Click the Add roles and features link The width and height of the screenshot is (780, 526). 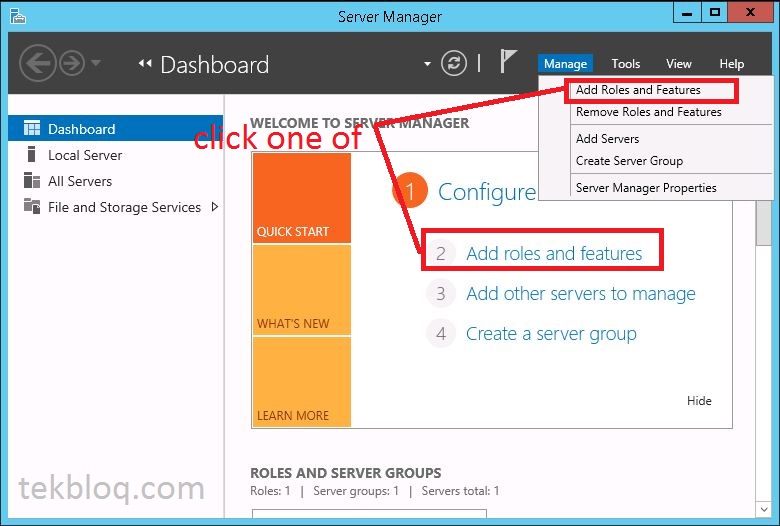click(554, 253)
